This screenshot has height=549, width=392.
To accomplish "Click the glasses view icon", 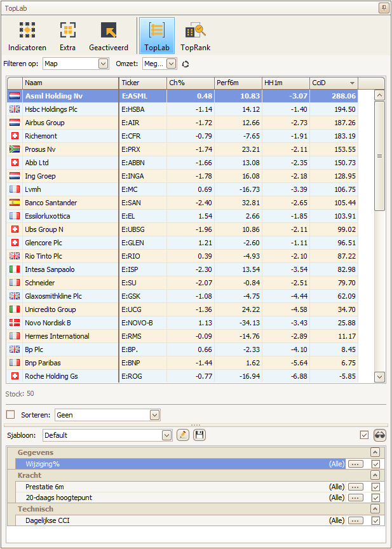I will click(380, 435).
